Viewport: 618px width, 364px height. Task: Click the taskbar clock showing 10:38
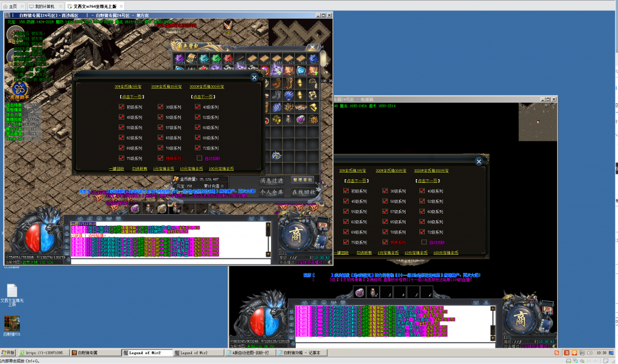[602, 353]
